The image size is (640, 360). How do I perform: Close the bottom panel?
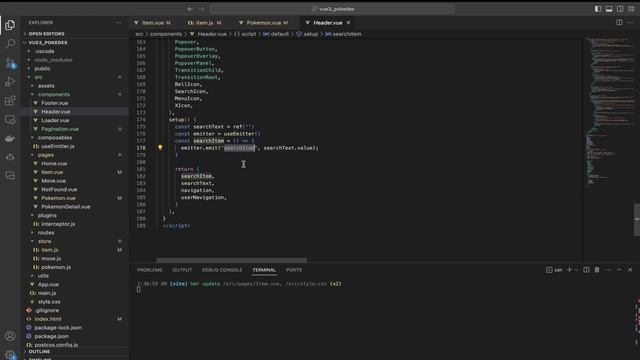click(630, 270)
